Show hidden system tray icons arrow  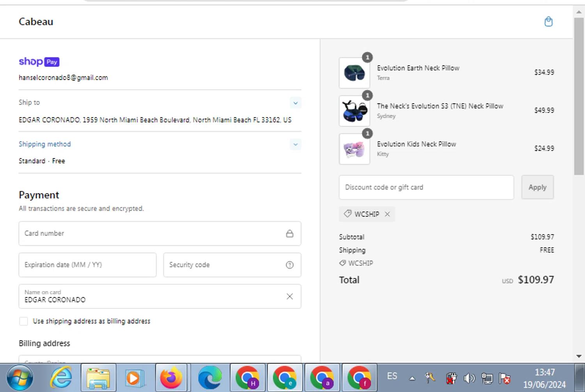click(x=412, y=378)
